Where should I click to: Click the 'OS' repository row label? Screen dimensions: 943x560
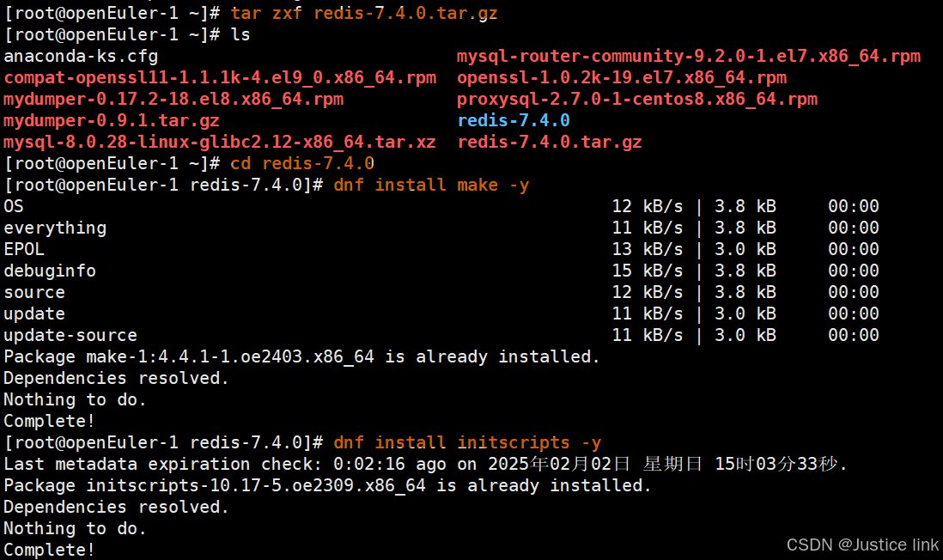[14, 207]
